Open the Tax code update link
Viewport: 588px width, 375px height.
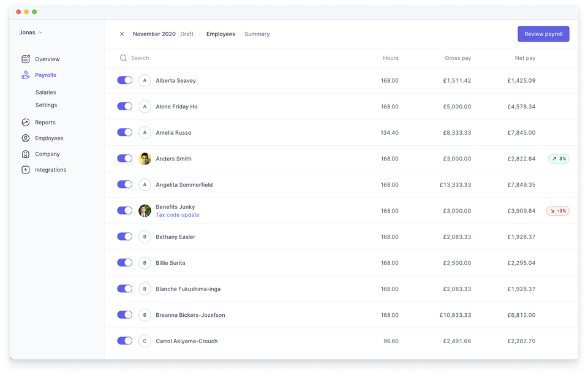[x=177, y=214]
